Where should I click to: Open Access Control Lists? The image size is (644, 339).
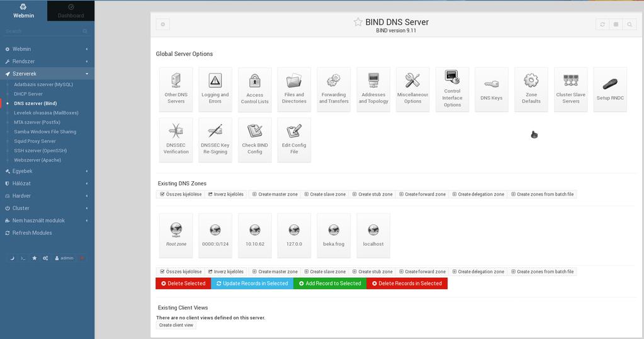point(255,89)
